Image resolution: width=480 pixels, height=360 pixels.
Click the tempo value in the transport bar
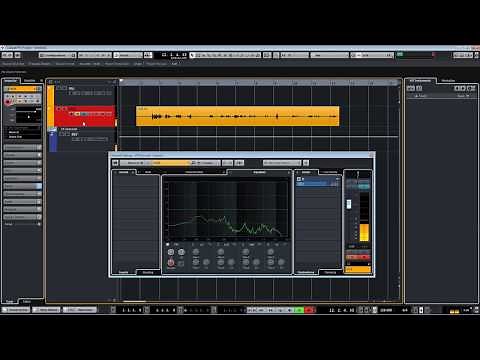[x=386, y=310]
